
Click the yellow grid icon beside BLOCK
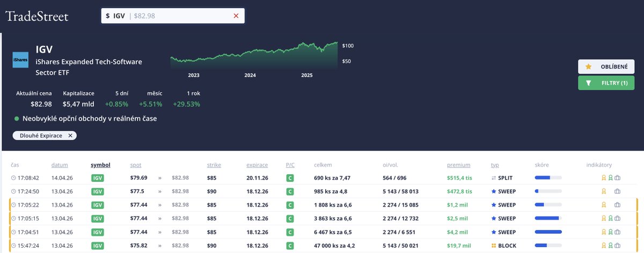[x=494, y=246]
